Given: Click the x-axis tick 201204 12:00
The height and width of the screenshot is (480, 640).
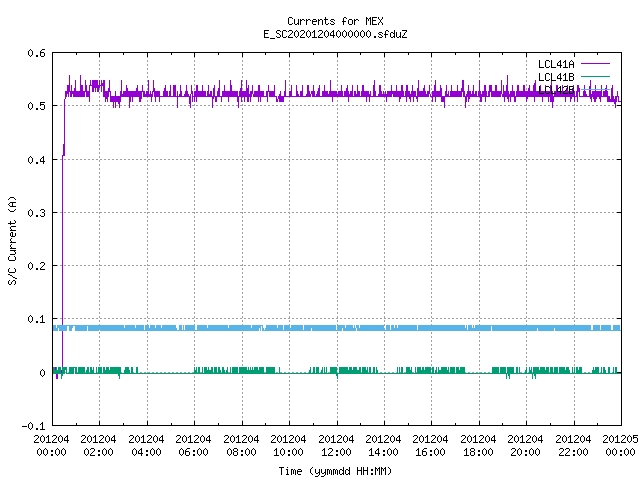Looking at the screenshot, I should click(336, 445).
